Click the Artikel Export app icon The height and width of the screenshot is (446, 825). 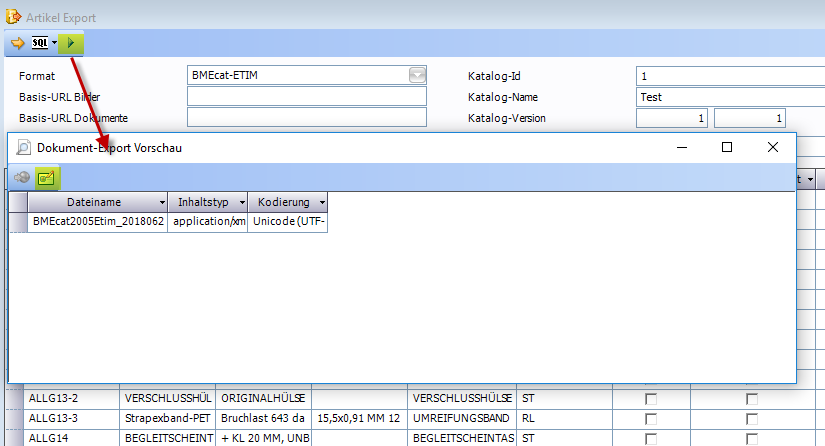point(13,15)
